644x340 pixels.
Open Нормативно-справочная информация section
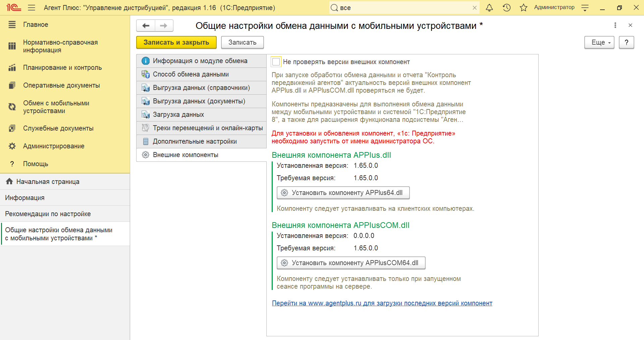pyautogui.click(x=65, y=46)
